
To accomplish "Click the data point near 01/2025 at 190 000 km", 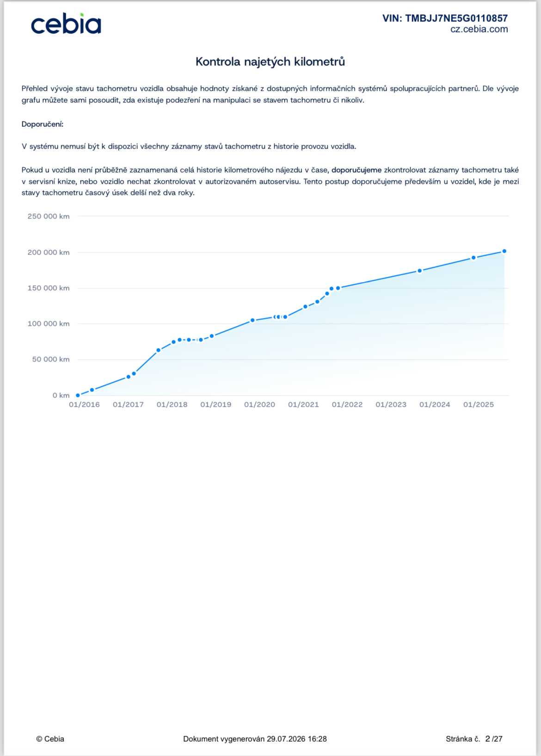I will tap(473, 258).
